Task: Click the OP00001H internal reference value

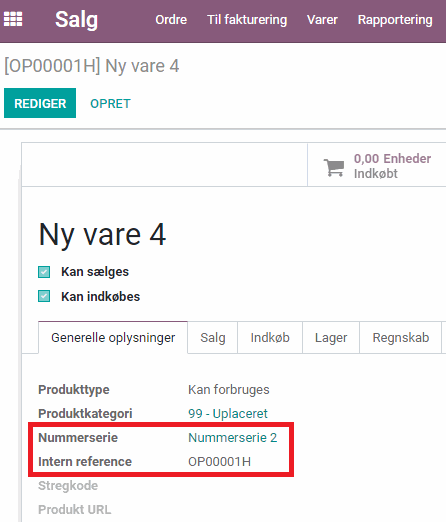Action: [x=220, y=462]
